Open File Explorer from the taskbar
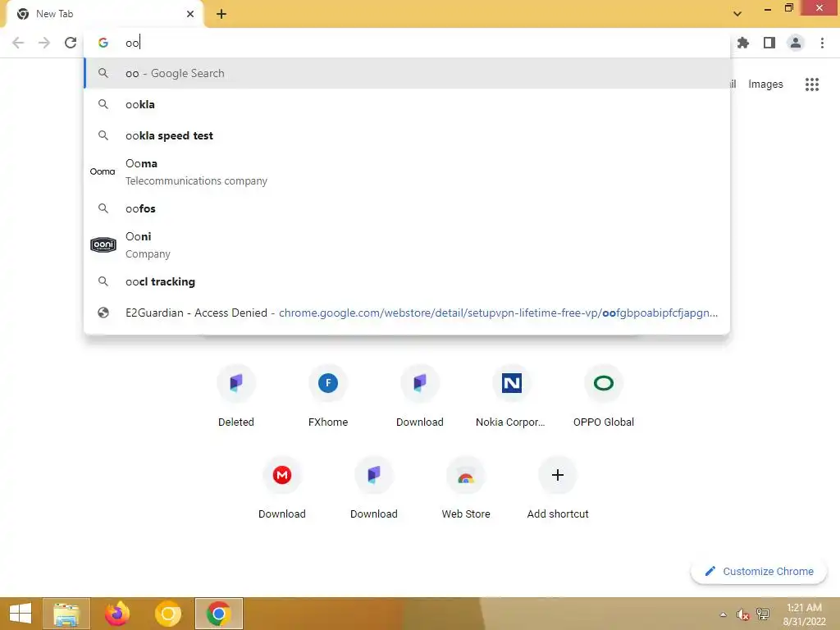The image size is (840, 630). 66,614
